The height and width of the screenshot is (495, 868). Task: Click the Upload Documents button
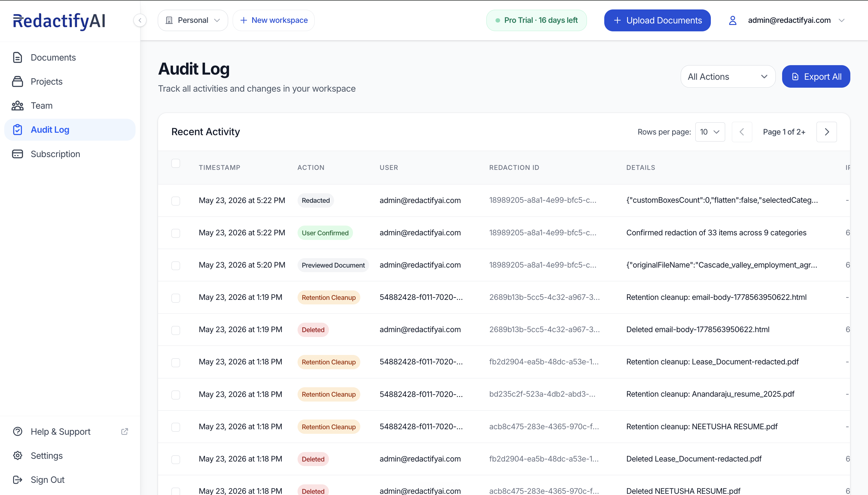click(657, 20)
